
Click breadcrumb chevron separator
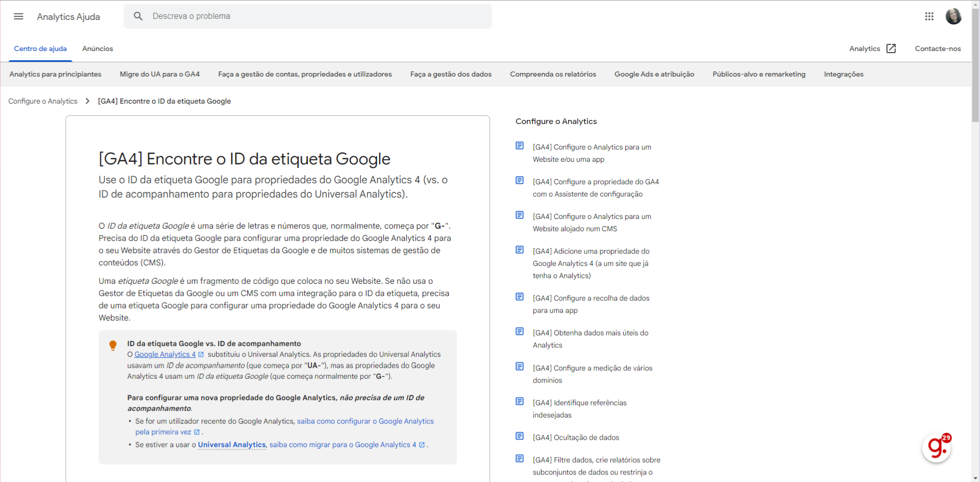(x=87, y=101)
